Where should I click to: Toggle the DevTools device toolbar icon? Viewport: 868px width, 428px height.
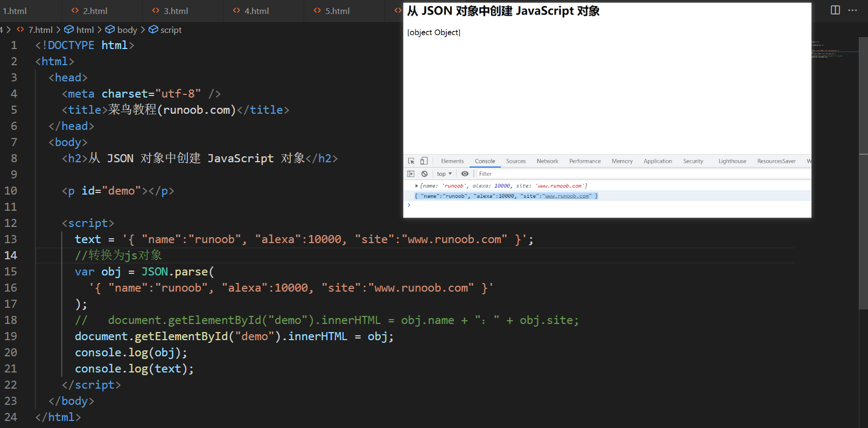[x=424, y=161]
